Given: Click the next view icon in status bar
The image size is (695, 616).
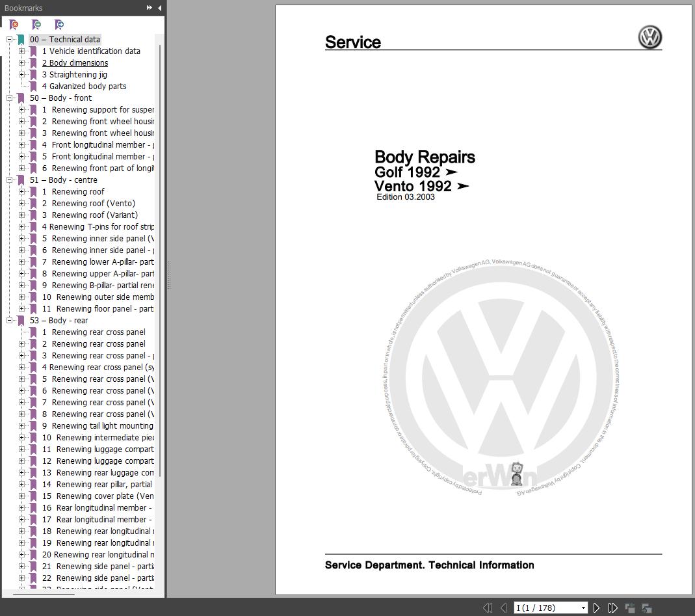Looking at the screenshot, I should 647,608.
